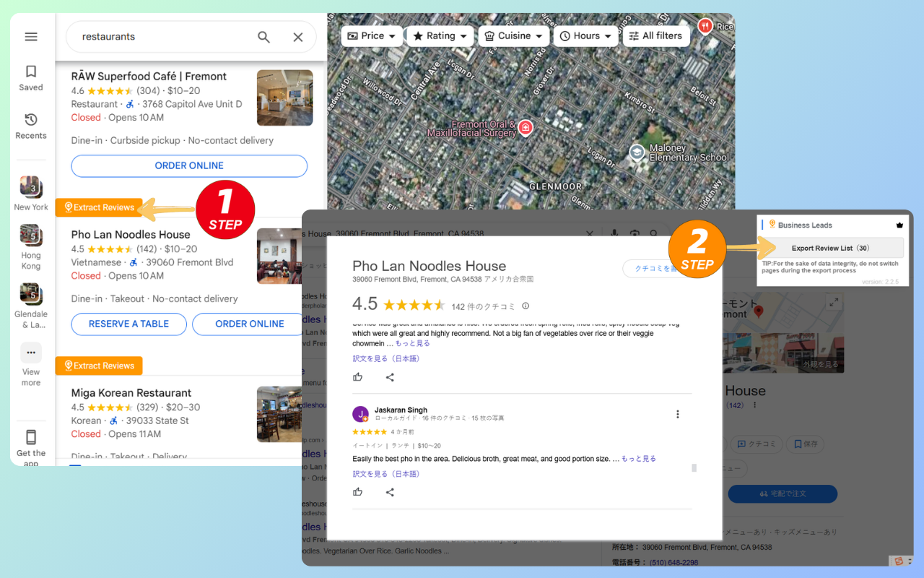This screenshot has height=578, width=924.
Task: Open the Pho Lan Noodles House listing title
Action: 131,235
